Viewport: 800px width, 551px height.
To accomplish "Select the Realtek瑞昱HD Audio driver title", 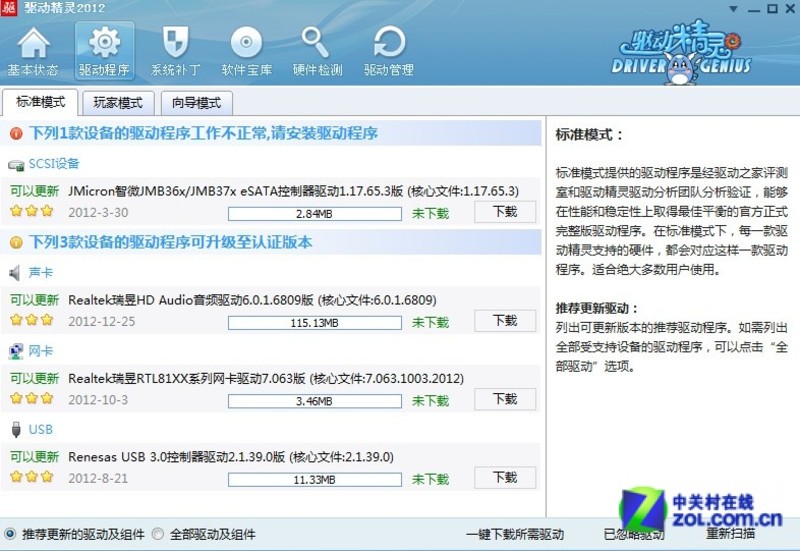I will point(252,300).
